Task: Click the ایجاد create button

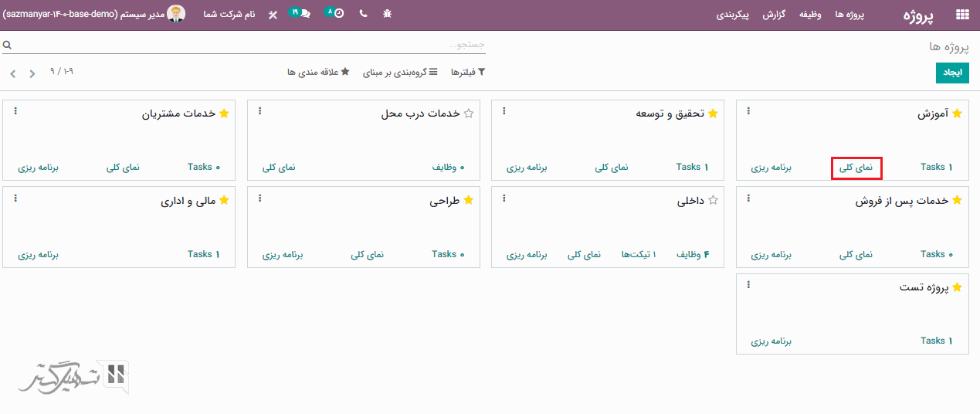Action: click(x=951, y=73)
